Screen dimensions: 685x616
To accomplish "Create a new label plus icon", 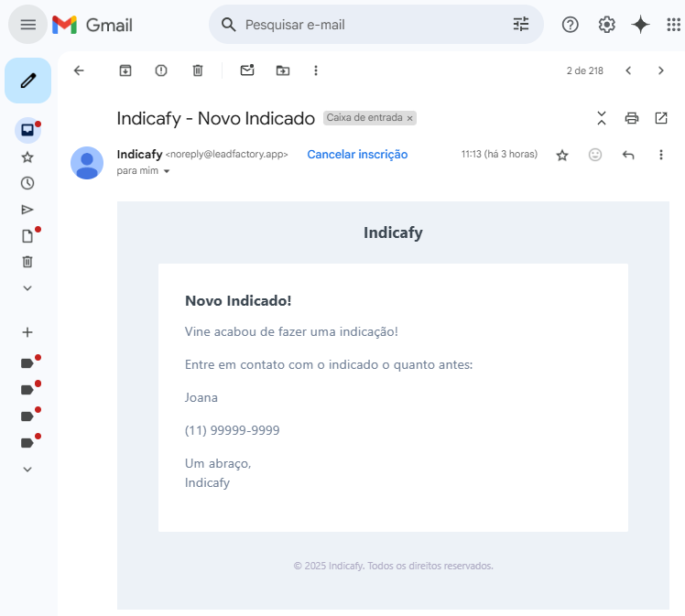I will (x=27, y=332).
